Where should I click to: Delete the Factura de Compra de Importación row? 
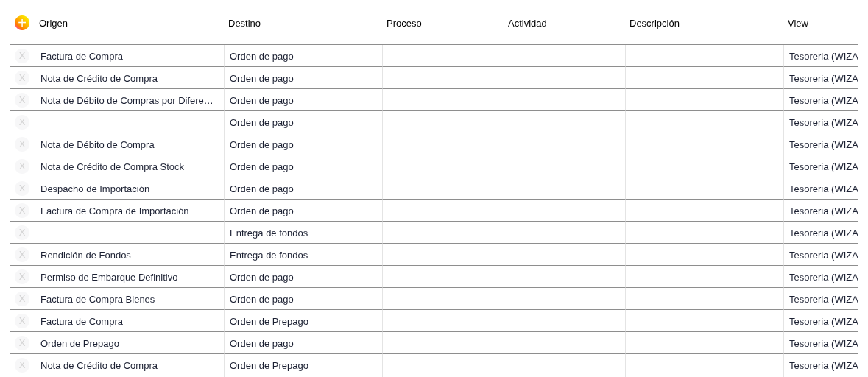(22, 211)
